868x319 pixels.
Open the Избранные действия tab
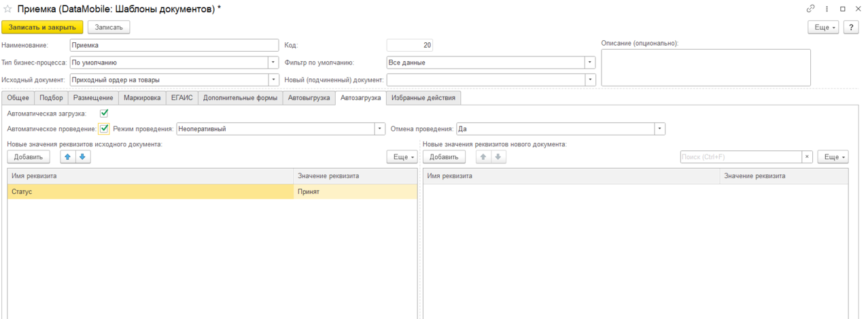pos(424,98)
